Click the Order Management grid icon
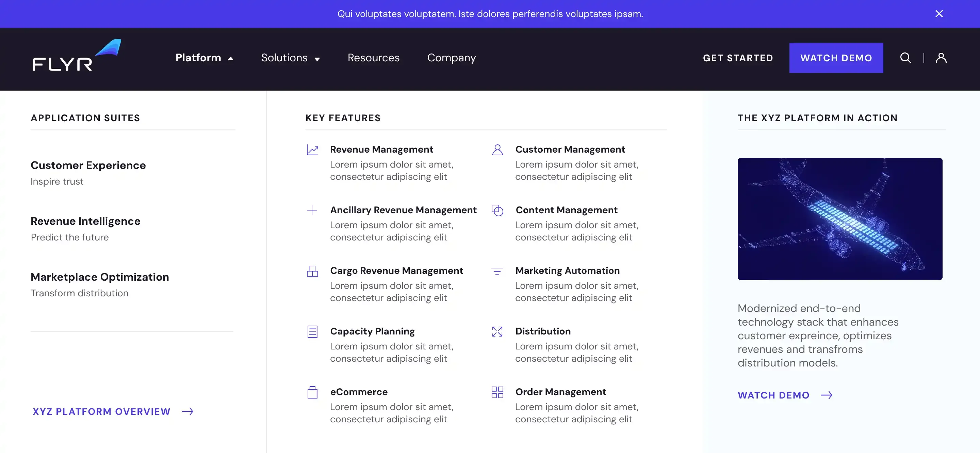This screenshot has width=980, height=453. tap(497, 392)
